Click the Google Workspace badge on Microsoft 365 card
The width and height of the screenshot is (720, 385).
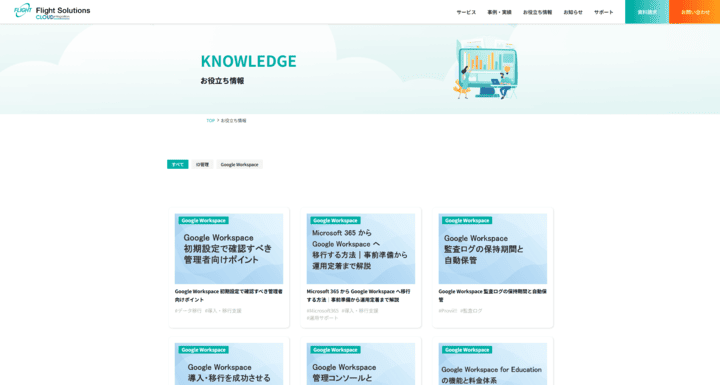335,221
